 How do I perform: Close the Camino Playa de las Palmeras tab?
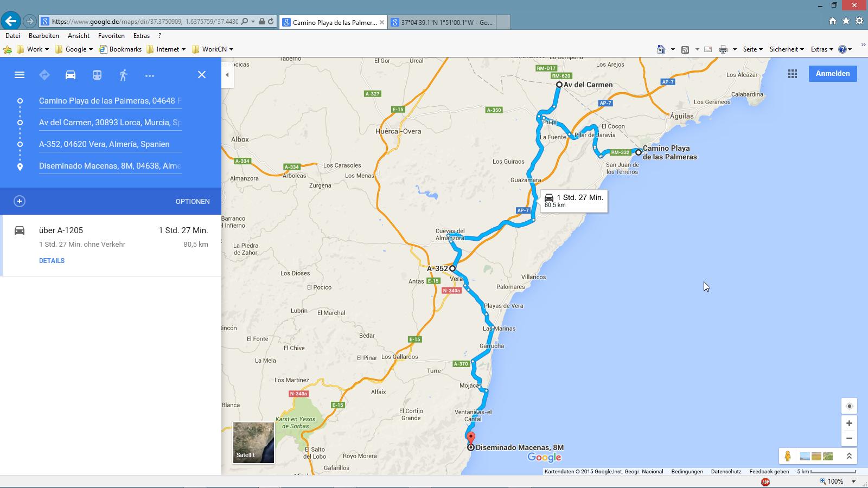pyautogui.click(x=382, y=22)
